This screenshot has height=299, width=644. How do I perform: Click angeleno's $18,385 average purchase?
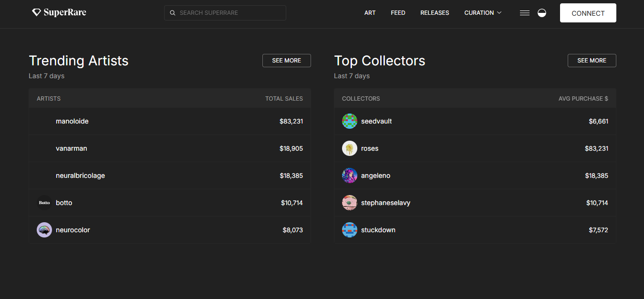pyautogui.click(x=597, y=175)
